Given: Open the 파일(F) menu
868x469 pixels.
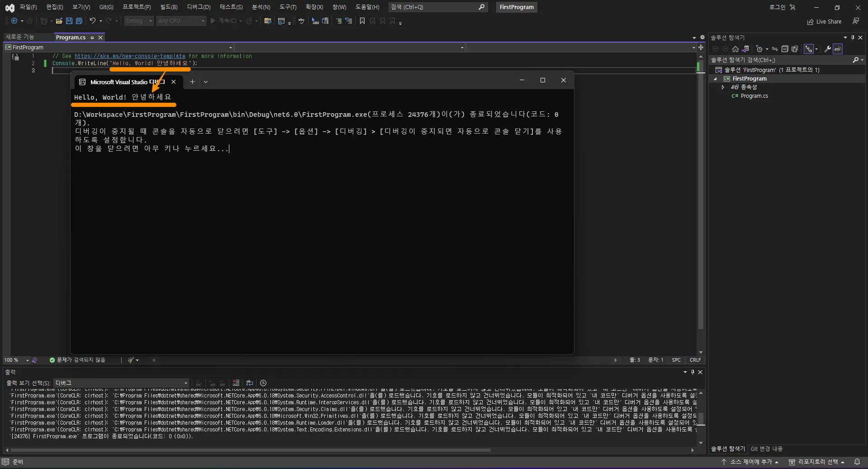Looking at the screenshot, I should tap(28, 7).
